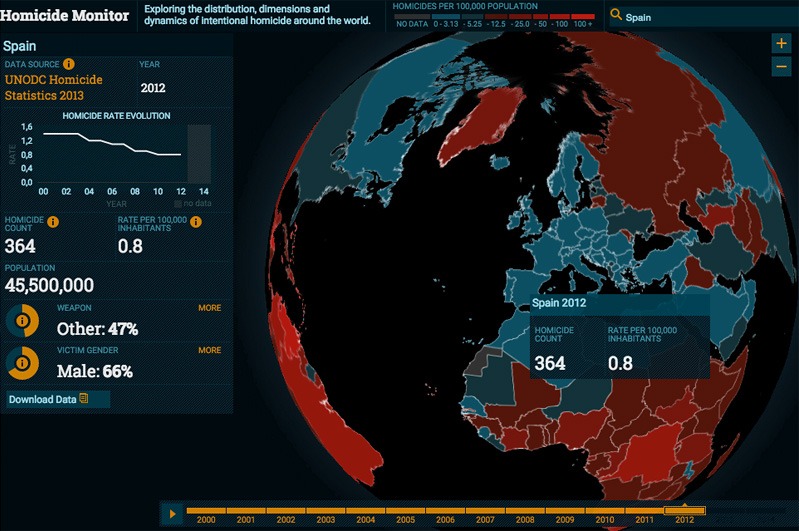
Task: Select year 2000 on the timeline
Action: pos(206,516)
